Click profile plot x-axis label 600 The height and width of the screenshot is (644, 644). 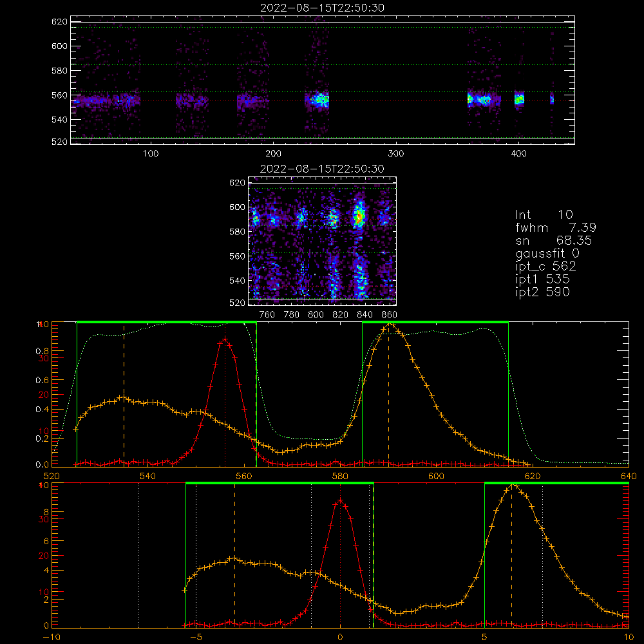point(436,476)
